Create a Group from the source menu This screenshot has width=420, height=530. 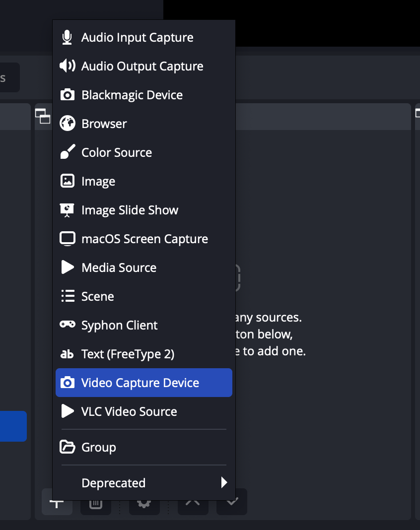[x=98, y=447]
